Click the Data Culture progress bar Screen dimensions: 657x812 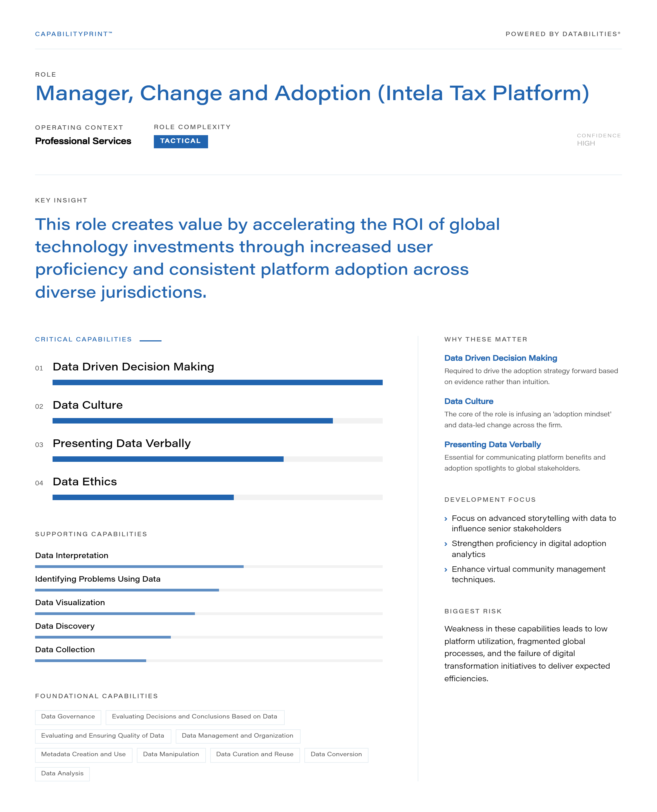pos(218,420)
